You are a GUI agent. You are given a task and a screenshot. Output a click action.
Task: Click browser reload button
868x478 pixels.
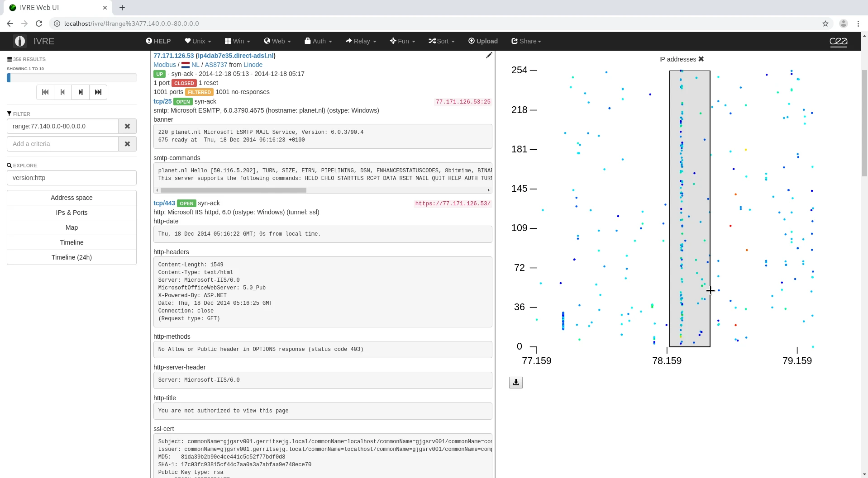[x=39, y=24]
